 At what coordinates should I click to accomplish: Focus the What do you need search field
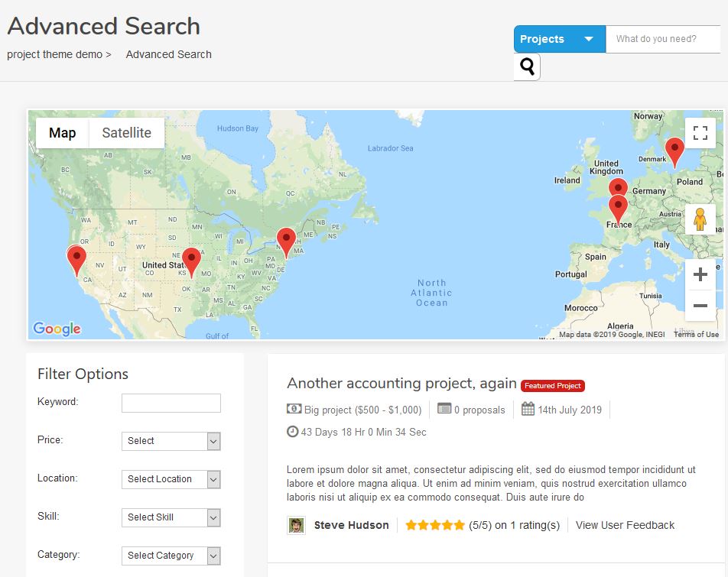point(663,39)
